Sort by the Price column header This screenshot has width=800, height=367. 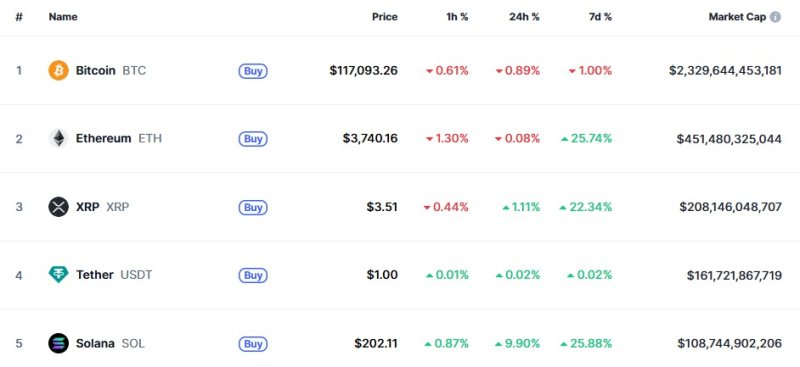(385, 17)
